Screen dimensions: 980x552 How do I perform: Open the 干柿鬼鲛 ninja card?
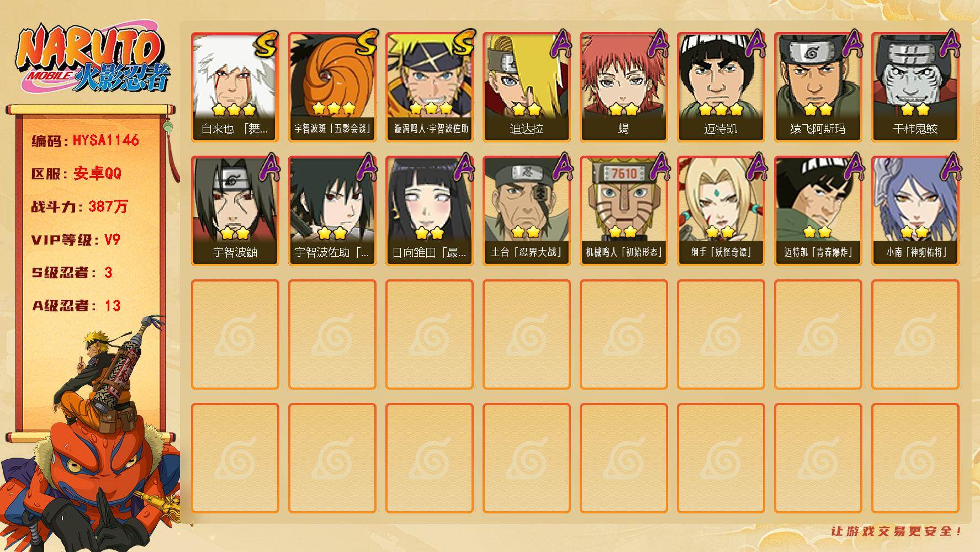point(915,87)
